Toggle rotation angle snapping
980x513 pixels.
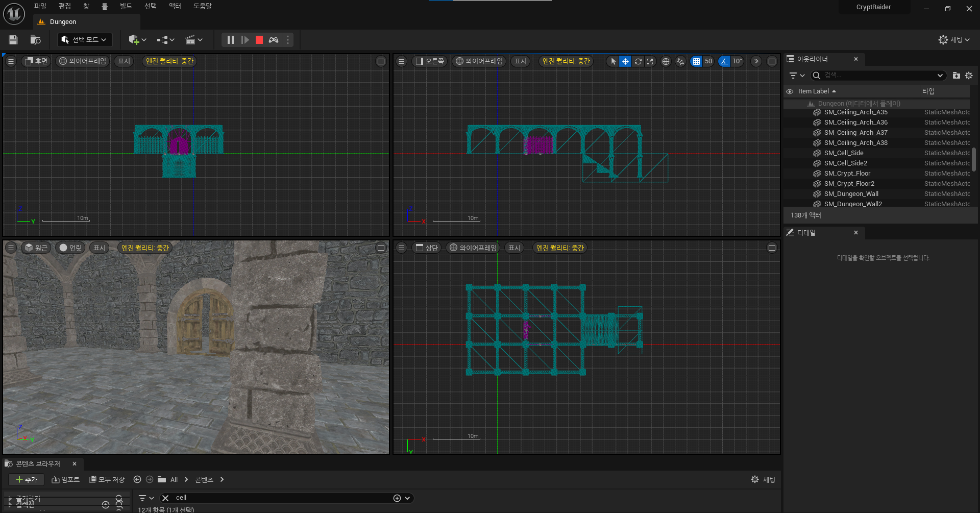coord(724,61)
